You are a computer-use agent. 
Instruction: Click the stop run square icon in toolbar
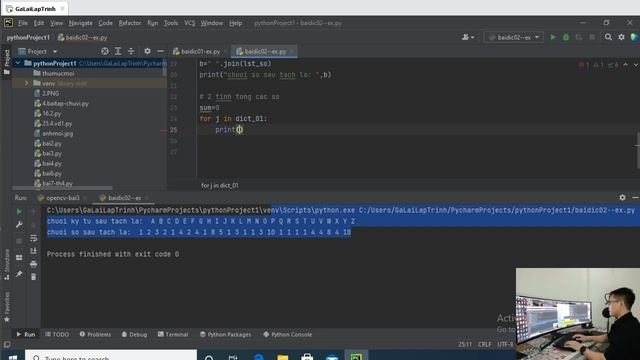pyautogui.click(x=592, y=37)
